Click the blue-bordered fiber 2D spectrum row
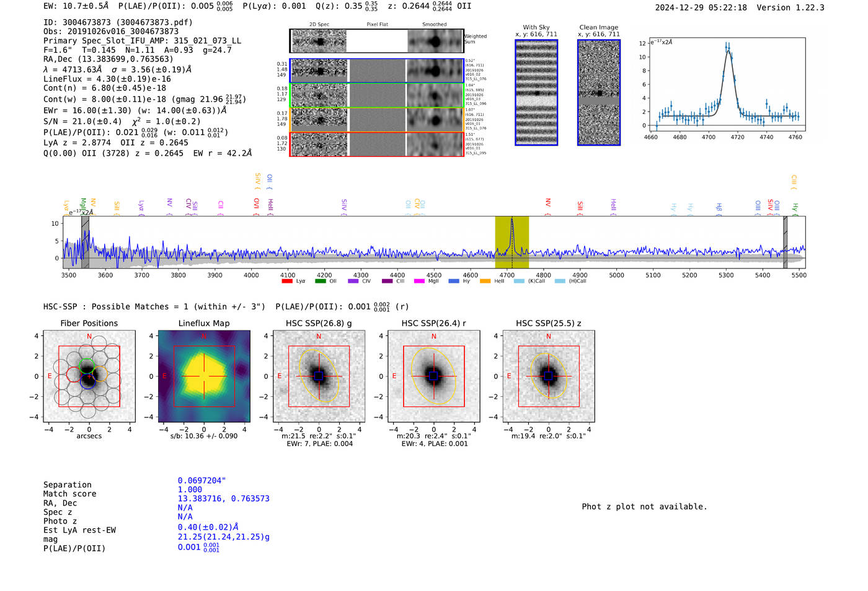Screen dimensions: 868x591 click(376, 71)
